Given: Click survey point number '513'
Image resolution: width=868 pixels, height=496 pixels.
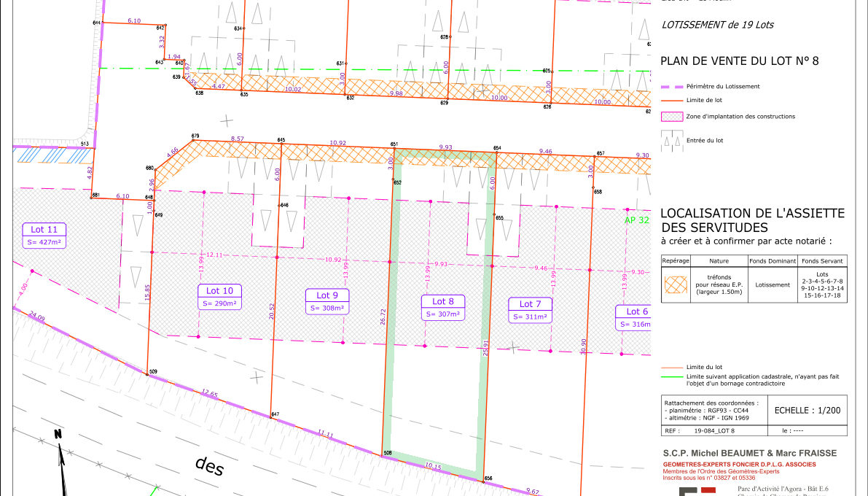Looking at the screenshot, I should [85, 144].
